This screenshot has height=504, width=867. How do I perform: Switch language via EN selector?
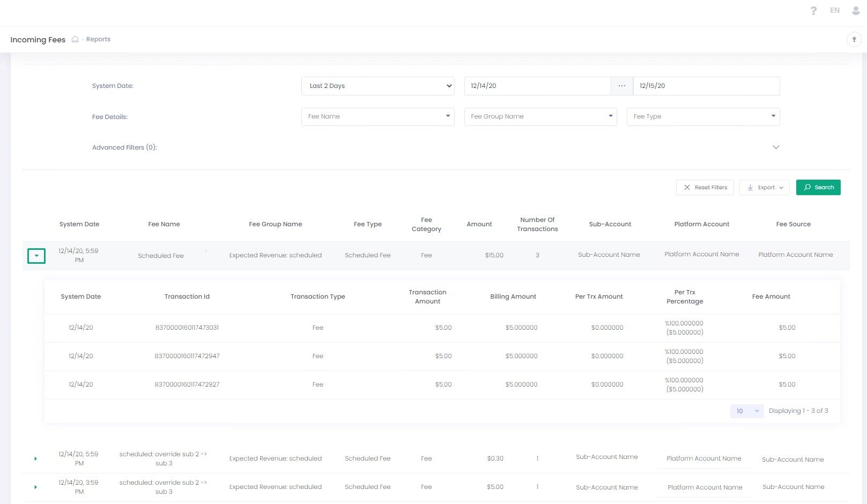tap(834, 11)
